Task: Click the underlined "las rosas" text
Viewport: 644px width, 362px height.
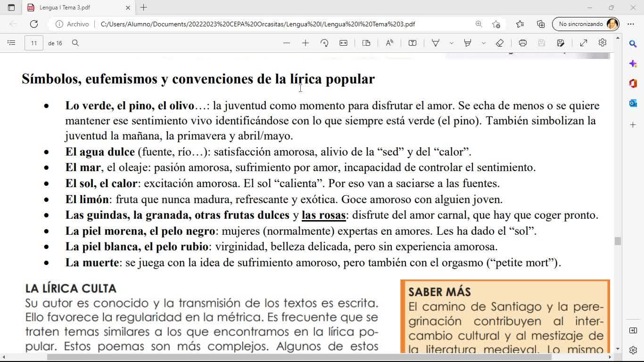Action: (x=324, y=215)
